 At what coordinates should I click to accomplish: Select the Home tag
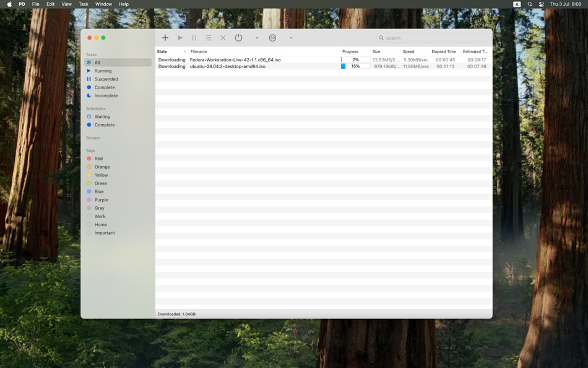pos(118,224)
